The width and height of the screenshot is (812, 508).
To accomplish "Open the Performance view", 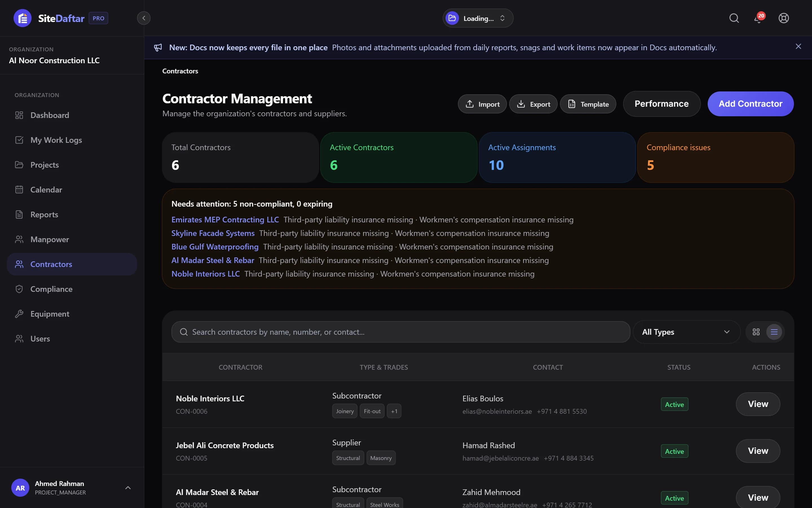I will click(x=661, y=104).
